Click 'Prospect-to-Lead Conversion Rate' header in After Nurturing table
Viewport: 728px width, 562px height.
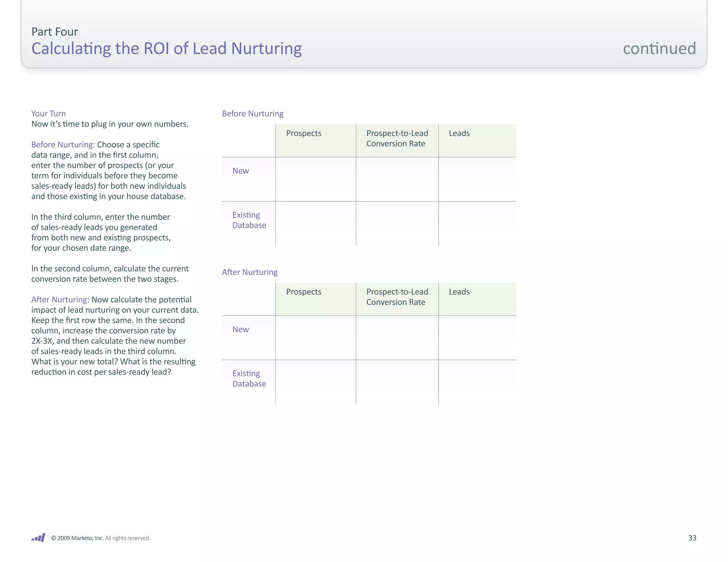click(x=397, y=297)
